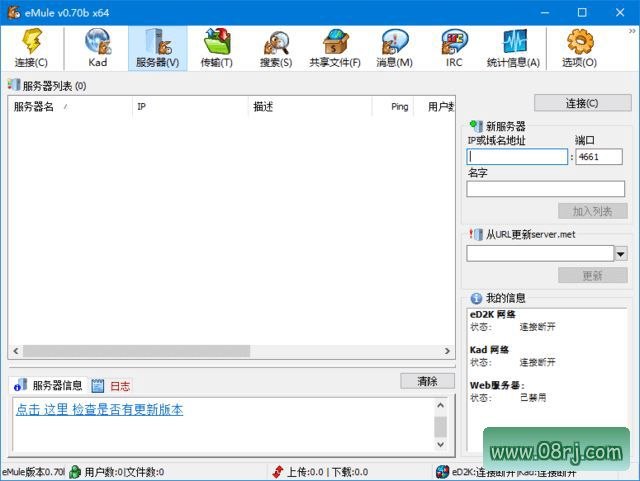Viewport: 640px width, 481px height.
Task: Click the 连接(C) button on right panel
Action: 582,103
